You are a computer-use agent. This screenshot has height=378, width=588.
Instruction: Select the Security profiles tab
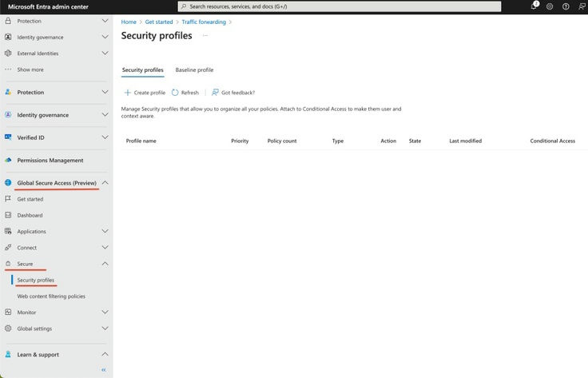pos(142,70)
